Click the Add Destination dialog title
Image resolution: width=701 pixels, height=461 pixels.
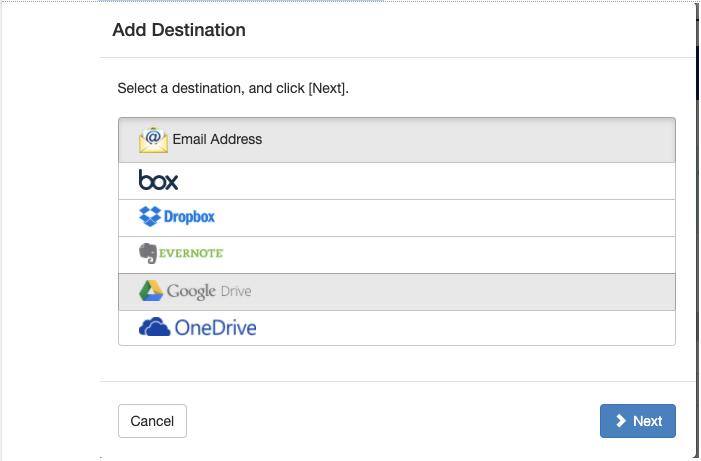click(x=179, y=30)
